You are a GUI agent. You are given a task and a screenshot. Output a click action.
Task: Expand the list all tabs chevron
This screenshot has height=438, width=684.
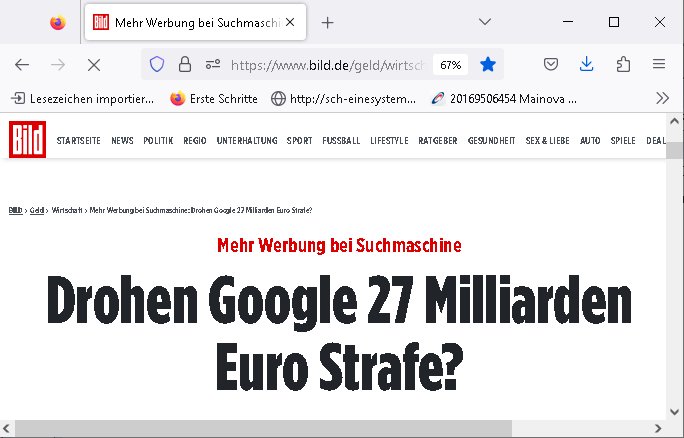(485, 22)
